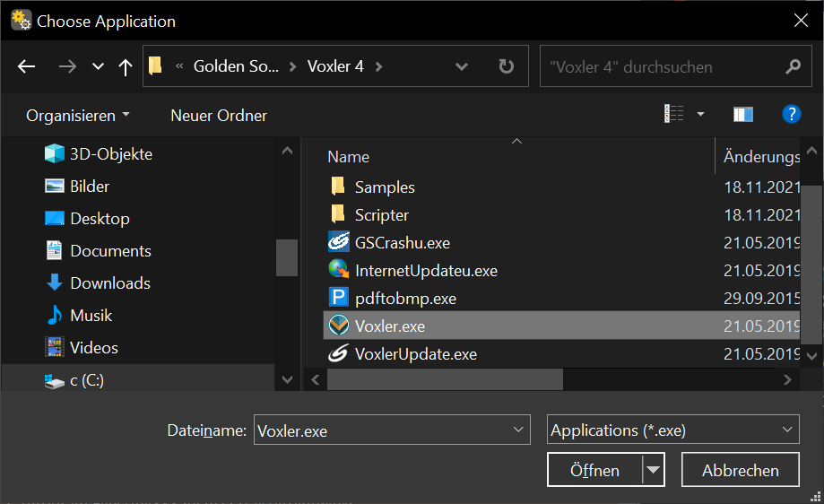Viewport: 824px width, 504px height.
Task: Click the Musik note icon
Action: point(54,316)
